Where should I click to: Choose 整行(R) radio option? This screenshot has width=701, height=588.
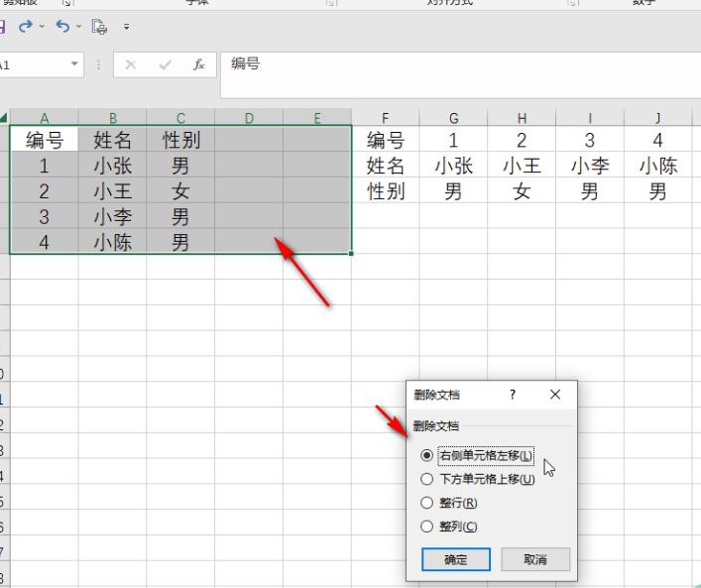(449, 503)
